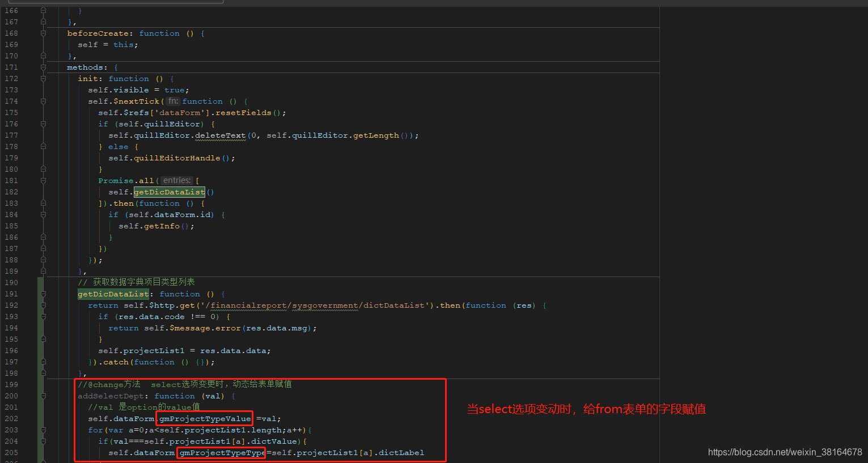868x463 pixels.
Task: Click the 'deleteText' method call
Action: click(x=221, y=135)
